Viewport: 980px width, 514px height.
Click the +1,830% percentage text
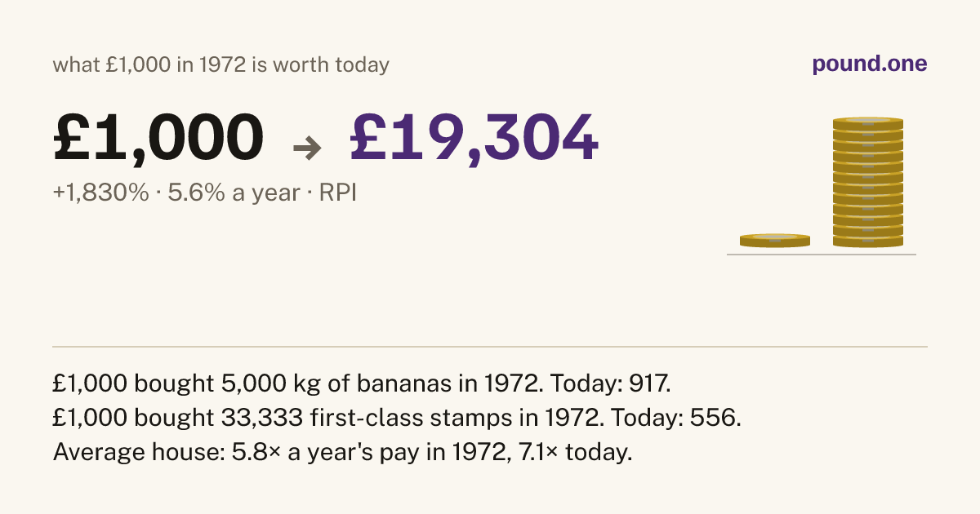101,193
